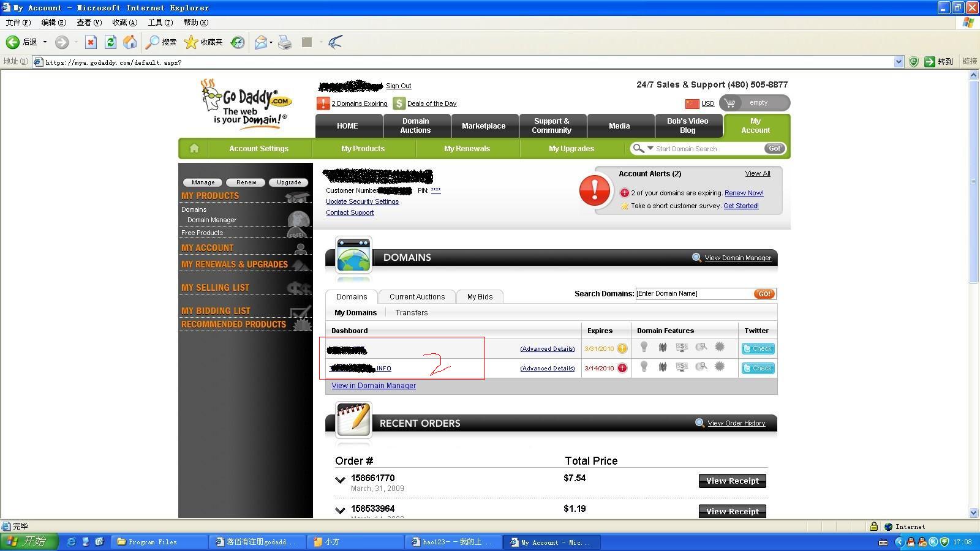Click the View in Domain Manager link
This screenshot has width=980, height=551.
(x=374, y=386)
